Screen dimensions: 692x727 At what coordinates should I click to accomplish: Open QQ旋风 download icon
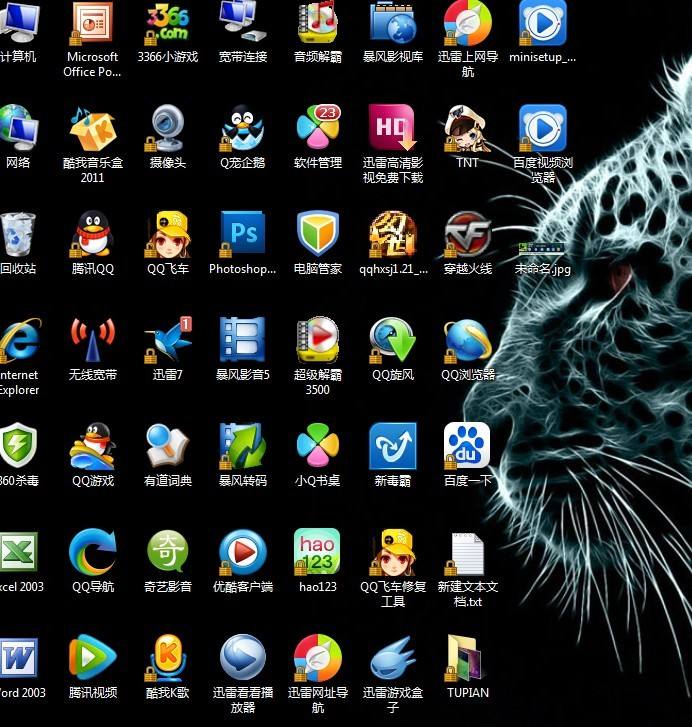[x=393, y=340]
